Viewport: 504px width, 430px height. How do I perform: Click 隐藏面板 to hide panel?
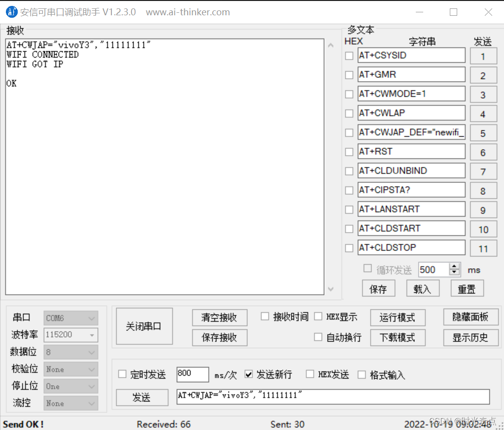(x=470, y=317)
